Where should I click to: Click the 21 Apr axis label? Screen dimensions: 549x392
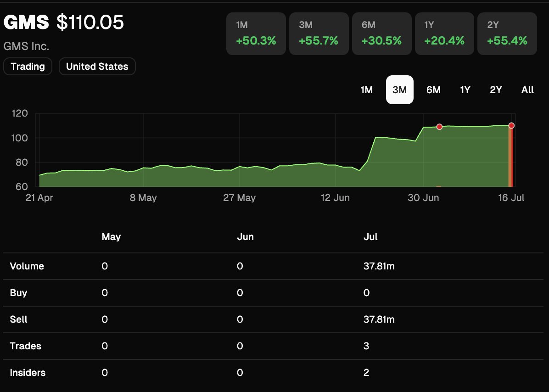[x=39, y=198]
